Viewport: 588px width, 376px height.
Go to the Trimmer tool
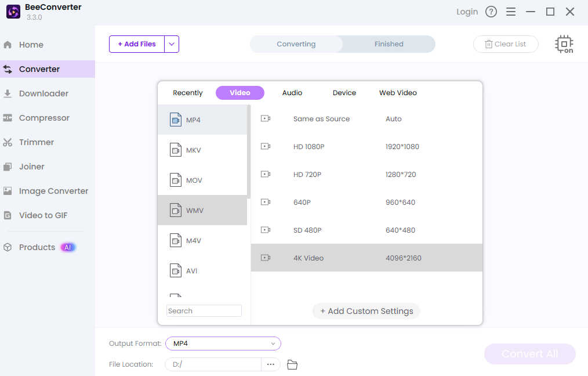pos(36,142)
